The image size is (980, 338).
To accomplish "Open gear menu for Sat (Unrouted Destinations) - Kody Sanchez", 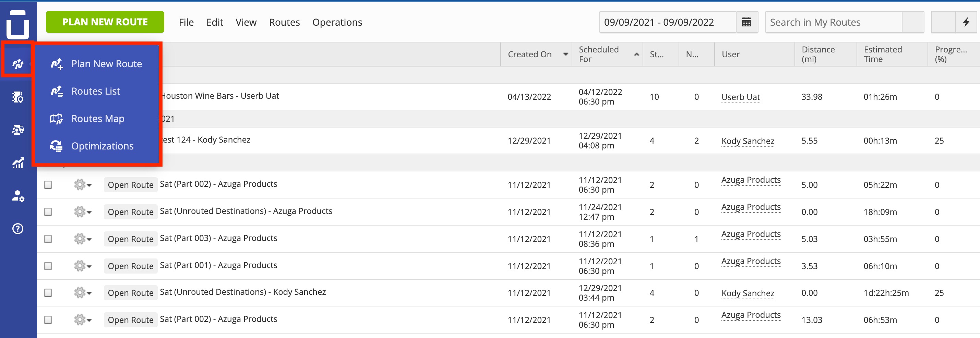I will pos(83,293).
